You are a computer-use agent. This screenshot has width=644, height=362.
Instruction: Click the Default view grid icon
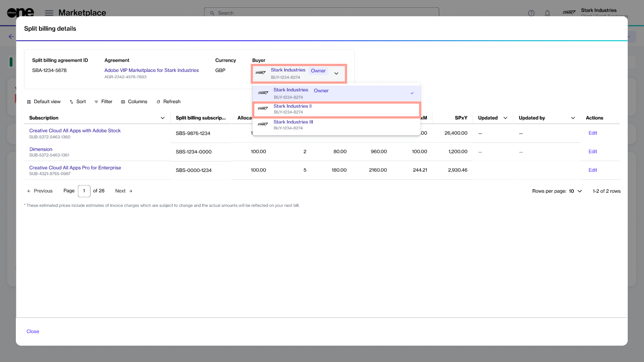[x=29, y=102]
